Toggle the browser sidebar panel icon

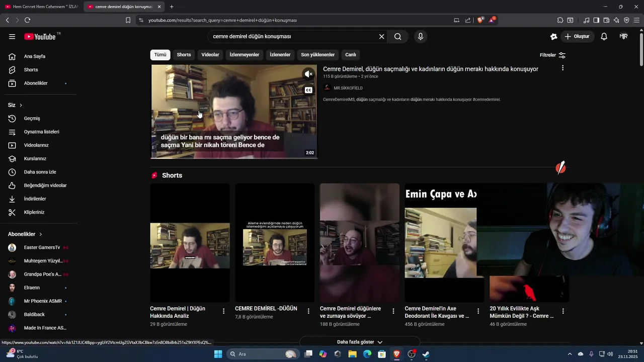[x=596, y=20]
